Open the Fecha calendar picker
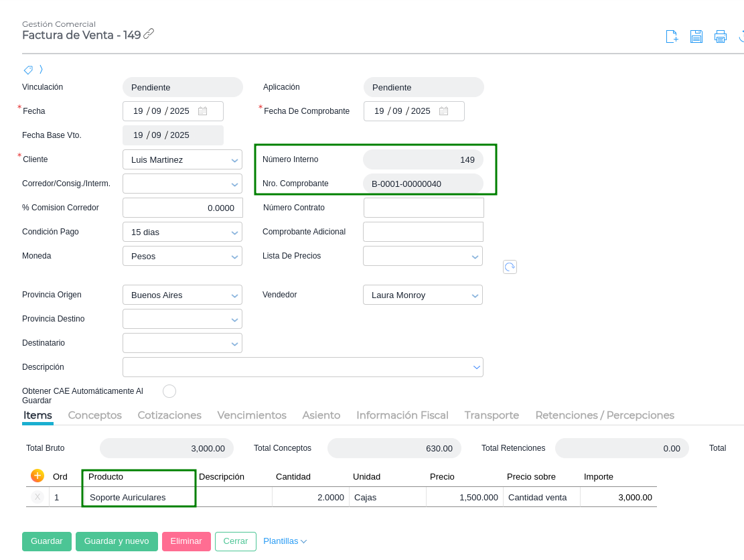 tap(202, 111)
